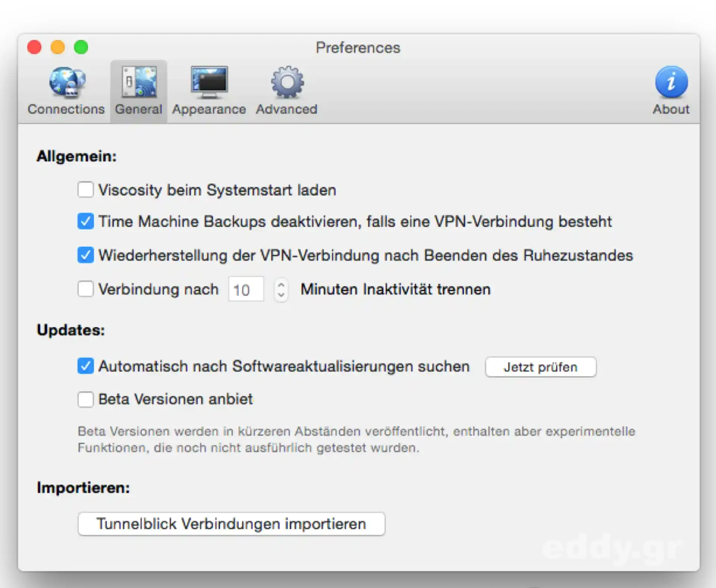Increase minutes with stepper up arrow
Image resolution: width=716 pixels, height=588 pixels.
click(281, 284)
